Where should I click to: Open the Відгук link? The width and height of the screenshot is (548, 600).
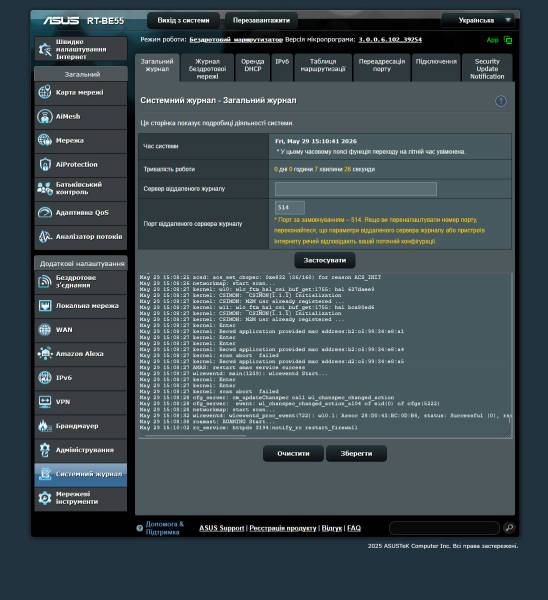(332, 528)
